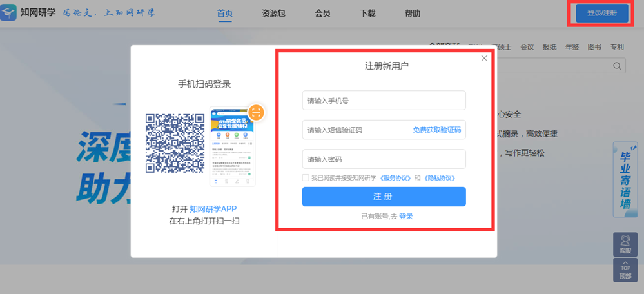Click the 知网研学 logo icon
Viewport: 644px width, 294px height.
point(8,13)
